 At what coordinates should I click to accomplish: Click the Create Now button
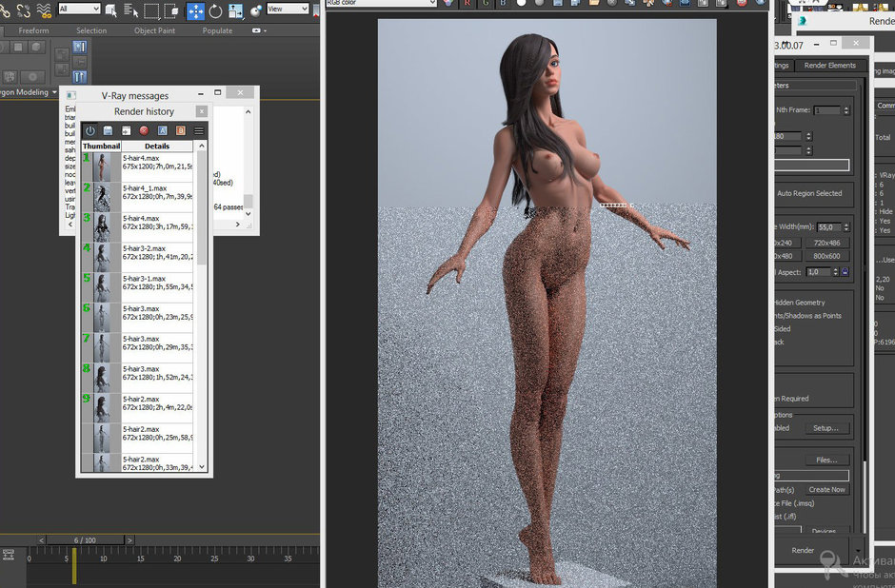tap(826, 490)
